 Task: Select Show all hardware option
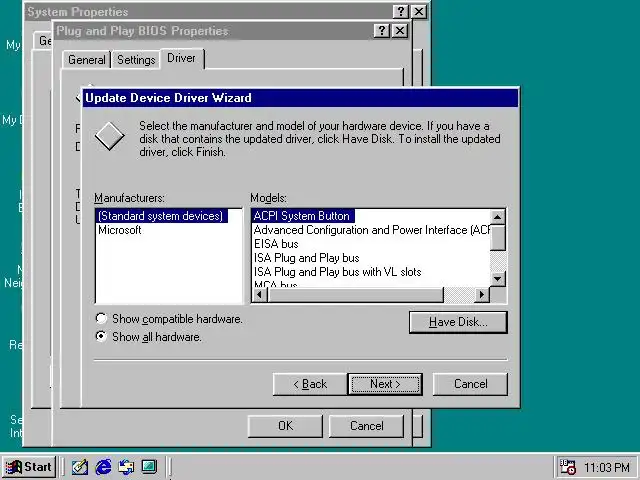pos(148,337)
